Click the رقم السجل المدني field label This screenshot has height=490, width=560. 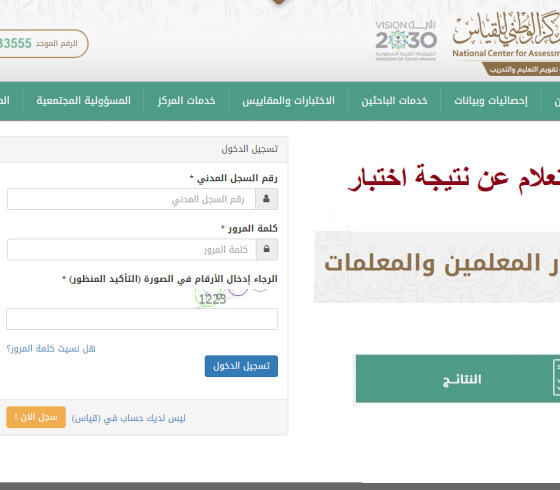coord(234,178)
